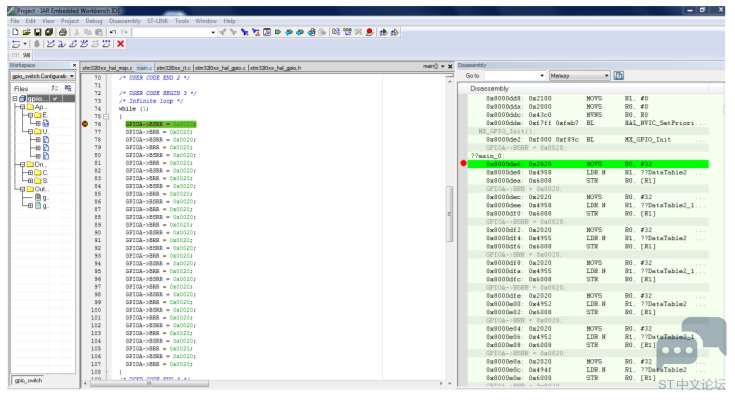The image size is (735, 400).
Task: Switch to the stm32l0xx_hal_gpio.h tab
Action: 276,68
